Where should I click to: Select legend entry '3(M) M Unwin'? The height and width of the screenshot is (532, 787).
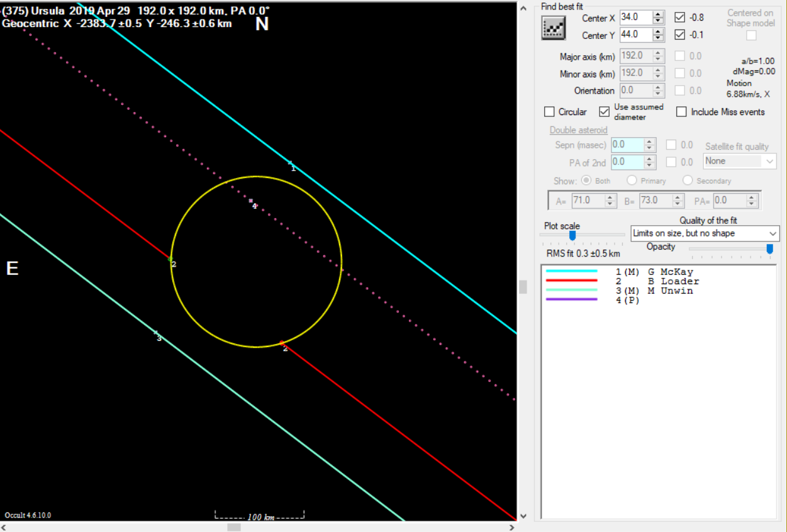(x=654, y=291)
